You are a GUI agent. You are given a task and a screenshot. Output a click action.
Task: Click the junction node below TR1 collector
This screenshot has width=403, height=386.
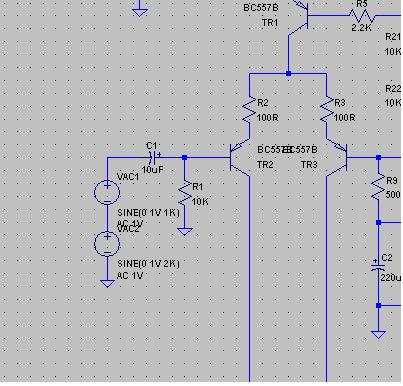pos(288,73)
